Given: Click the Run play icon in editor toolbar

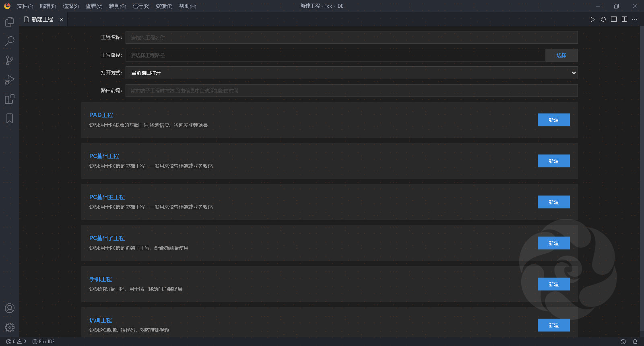Looking at the screenshot, I should [x=592, y=19].
